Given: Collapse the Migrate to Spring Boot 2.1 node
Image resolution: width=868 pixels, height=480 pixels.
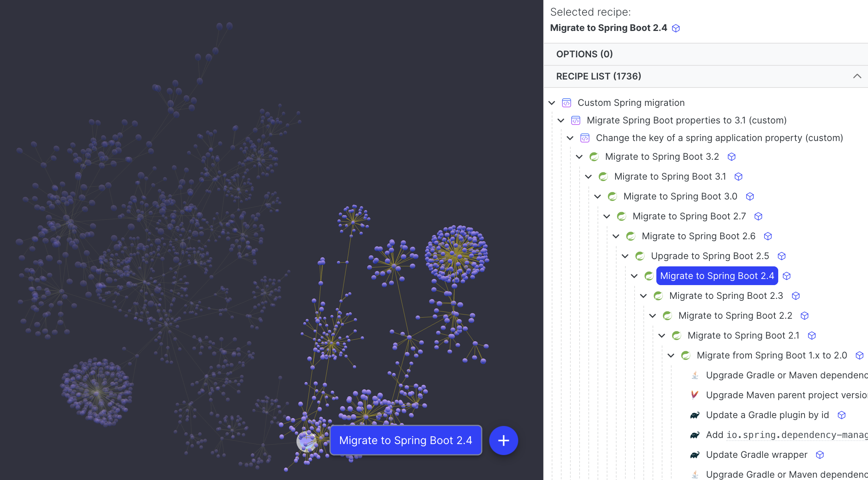Looking at the screenshot, I should [x=662, y=336].
